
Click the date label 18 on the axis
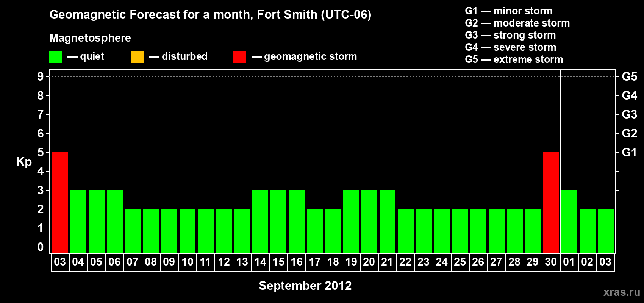coord(333,262)
